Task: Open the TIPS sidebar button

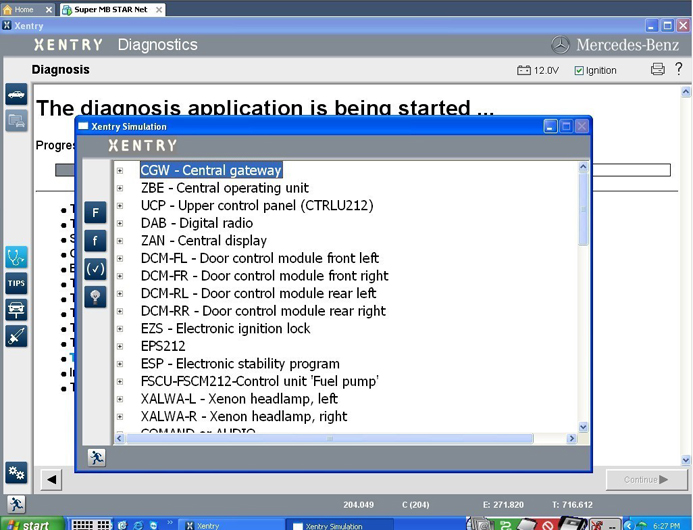Action: (x=16, y=283)
